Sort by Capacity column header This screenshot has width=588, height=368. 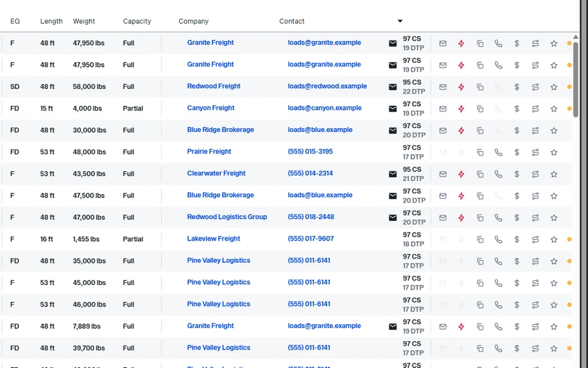click(137, 22)
